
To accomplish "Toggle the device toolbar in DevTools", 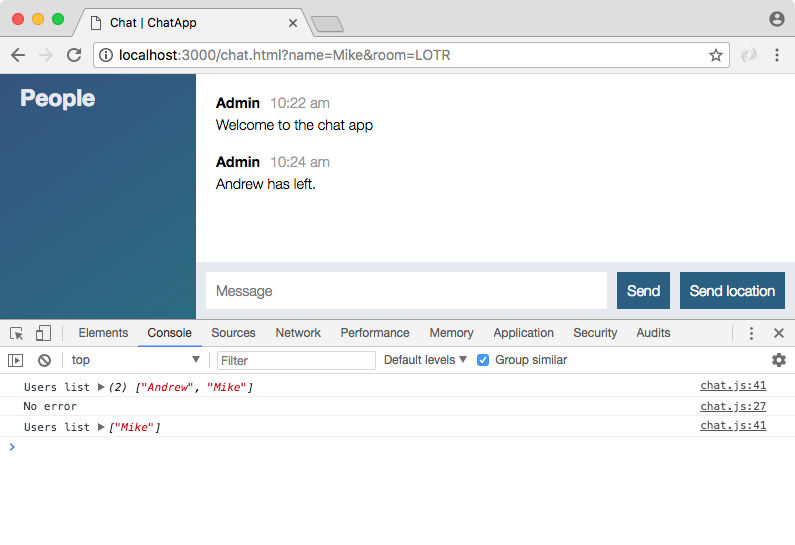I will pos(43,333).
